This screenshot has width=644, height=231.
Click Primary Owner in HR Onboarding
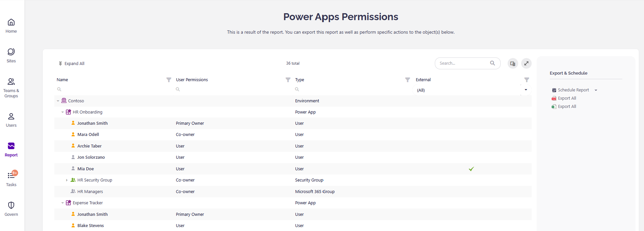pyautogui.click(x=190, y=123)
